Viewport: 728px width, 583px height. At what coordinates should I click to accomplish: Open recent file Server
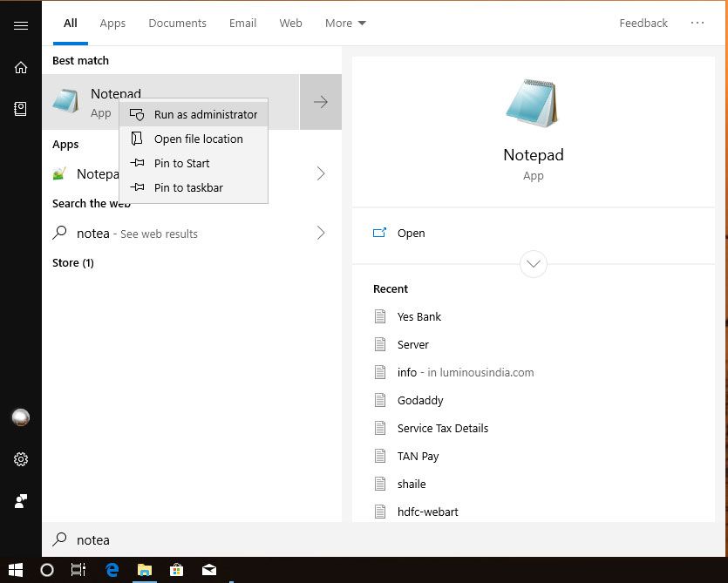click(412, 344)
